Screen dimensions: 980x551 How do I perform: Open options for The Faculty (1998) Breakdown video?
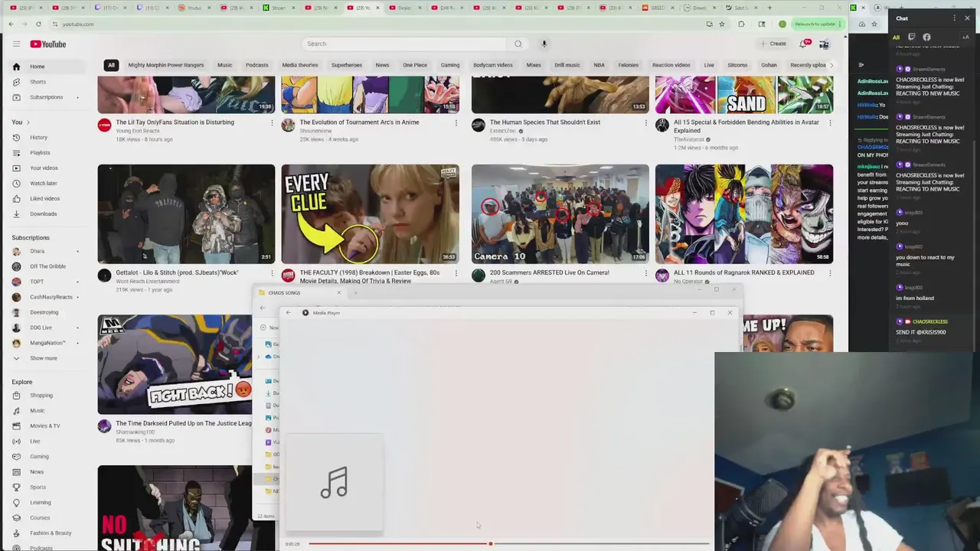coord(456,273)
